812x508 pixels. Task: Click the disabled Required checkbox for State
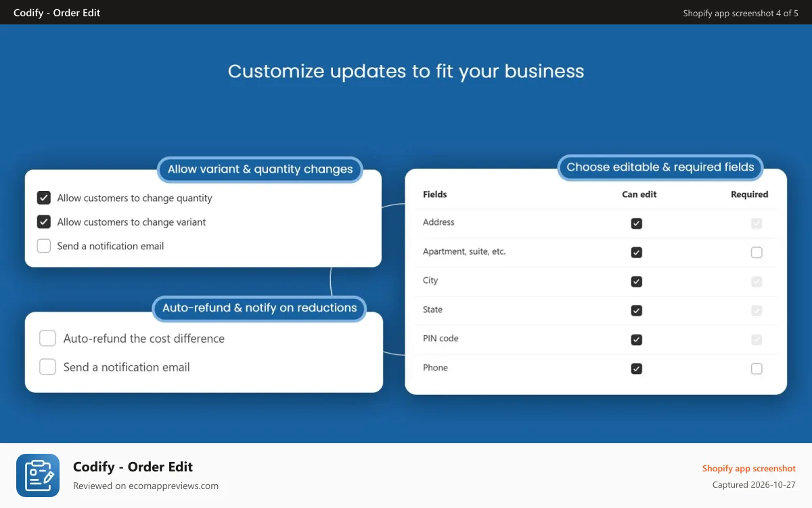(x=757, y=311)
